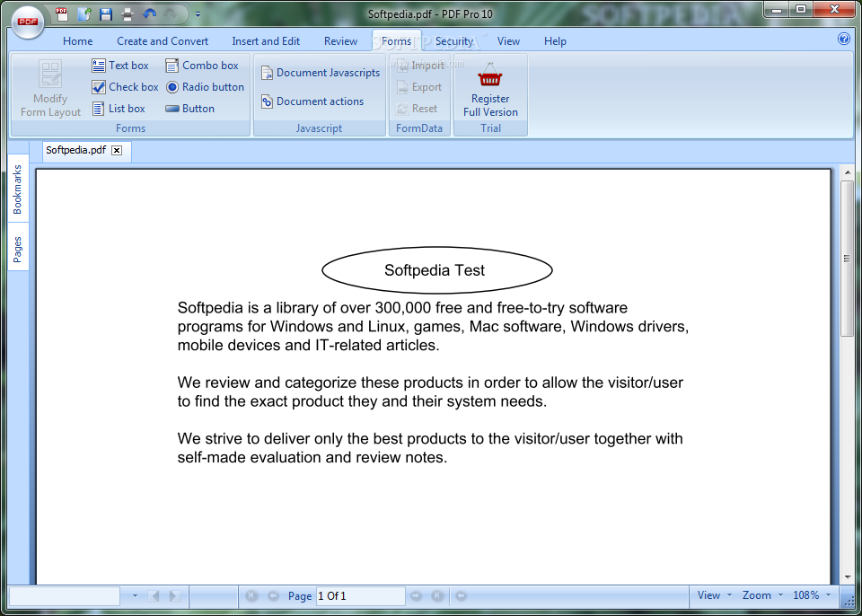
Task: Open dropdown arrow beside status bar empty field
Action: tap(136, 595)
